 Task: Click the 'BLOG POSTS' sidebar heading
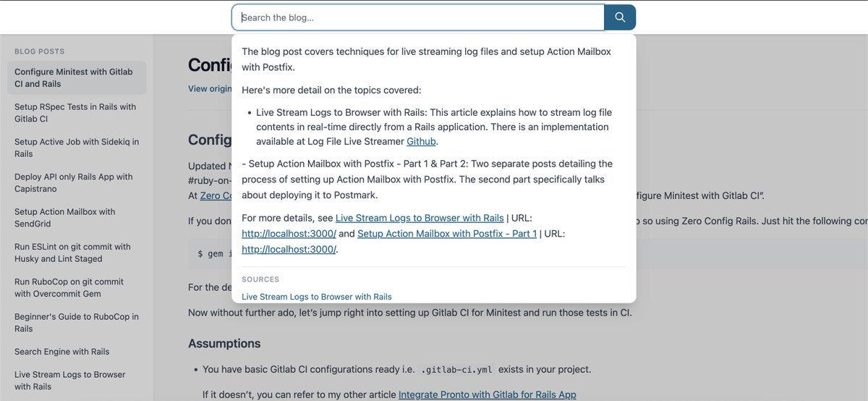(x=40, y=51)
